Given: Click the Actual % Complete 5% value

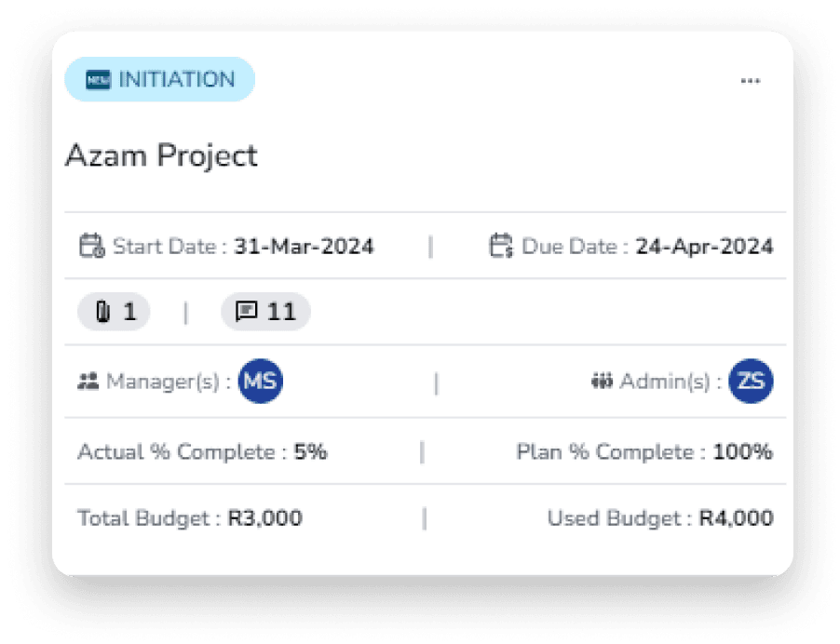Looking at the screenshot, I should pos(310,452).
